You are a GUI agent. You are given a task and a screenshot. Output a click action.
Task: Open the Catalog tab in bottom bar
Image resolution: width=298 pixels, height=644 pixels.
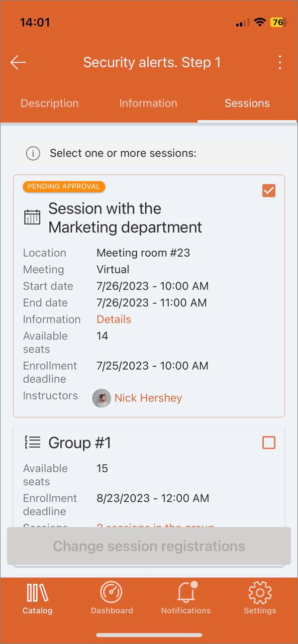tap(37, 599)
